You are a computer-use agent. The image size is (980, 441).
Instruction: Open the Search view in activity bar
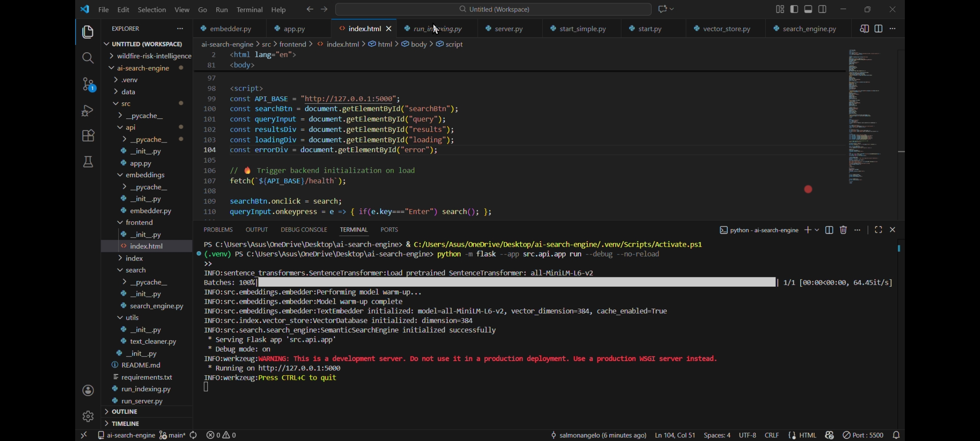[88, 58]
